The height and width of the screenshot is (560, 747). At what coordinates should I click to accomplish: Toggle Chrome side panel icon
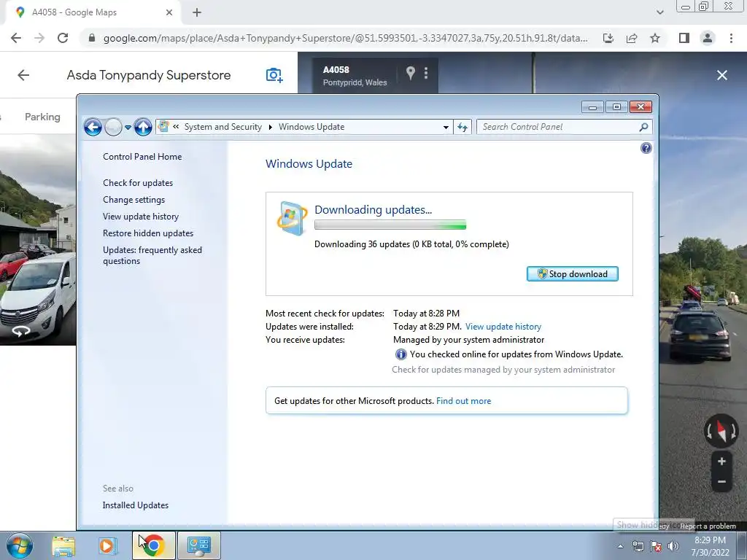coord(684,38)
